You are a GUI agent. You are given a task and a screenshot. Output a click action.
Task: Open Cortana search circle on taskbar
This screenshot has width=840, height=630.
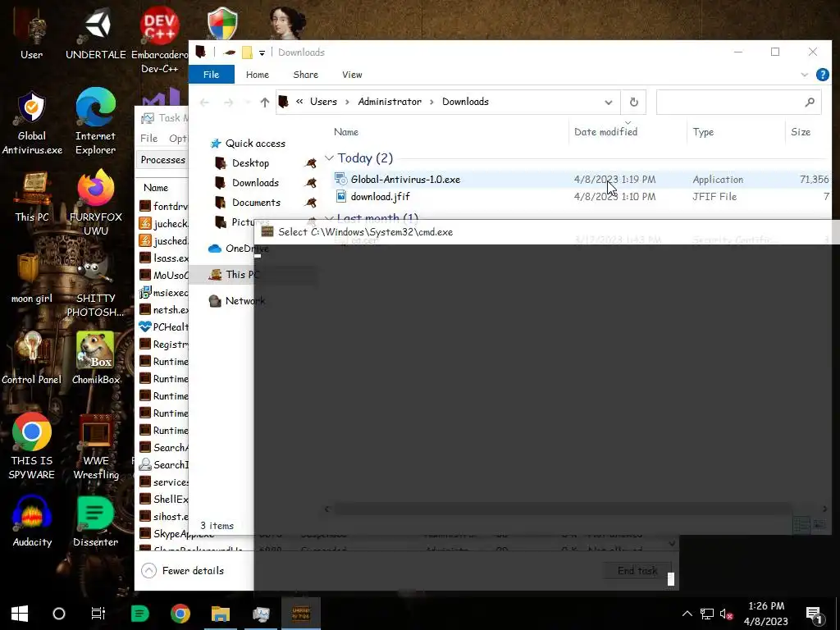coord(59,614)
